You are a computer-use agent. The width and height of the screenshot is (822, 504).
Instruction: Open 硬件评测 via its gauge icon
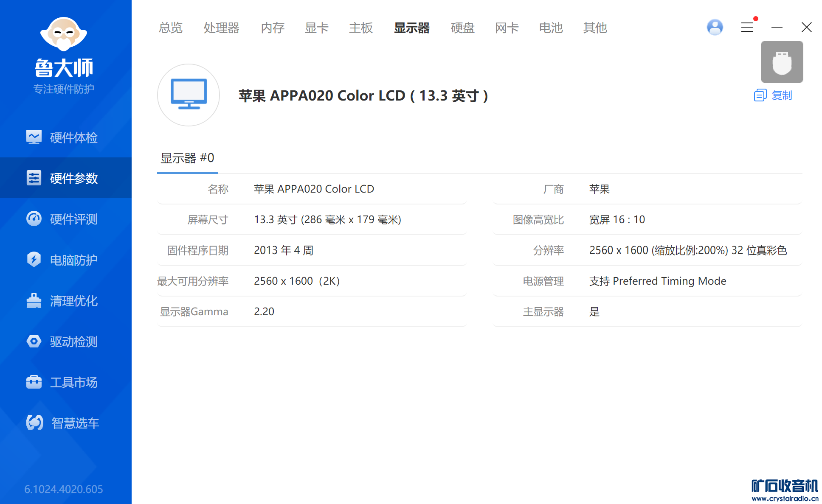(34, 218)
